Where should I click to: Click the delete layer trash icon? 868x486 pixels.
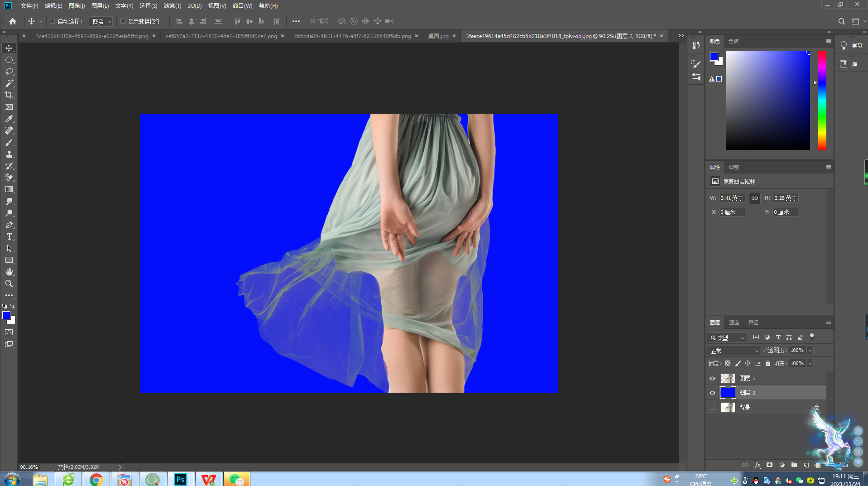tap(818, 465)
